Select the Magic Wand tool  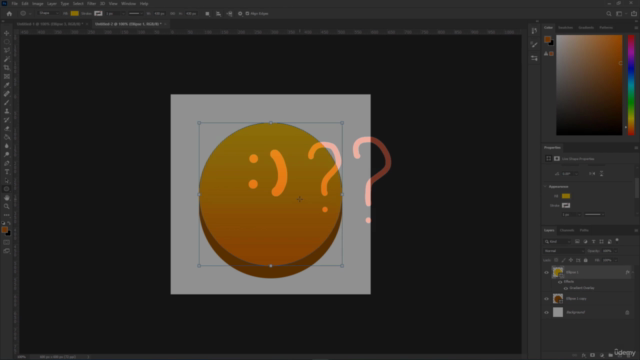[7, 59]
